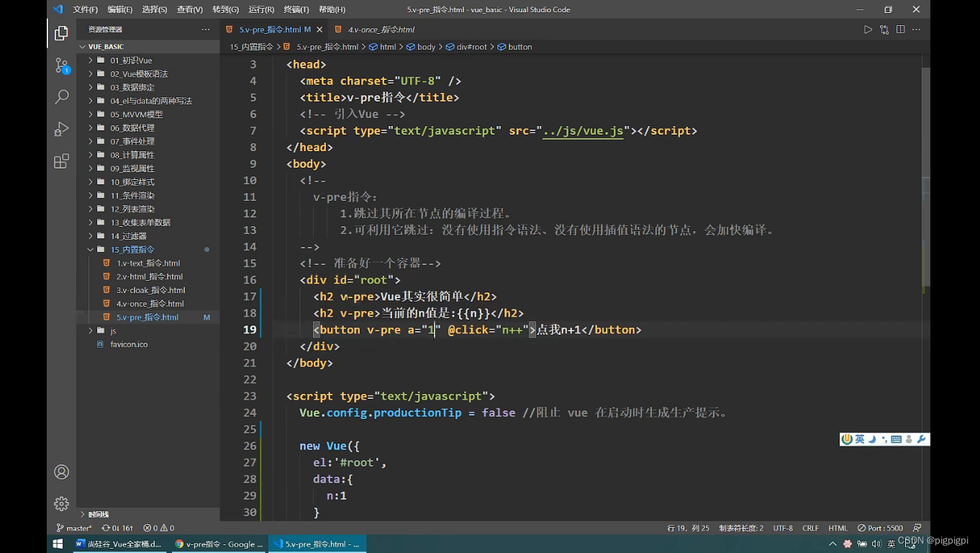Open the 终端(T) menu
Image resolution: width=980 pixels, height=553 pixels.
pos(296,9)
